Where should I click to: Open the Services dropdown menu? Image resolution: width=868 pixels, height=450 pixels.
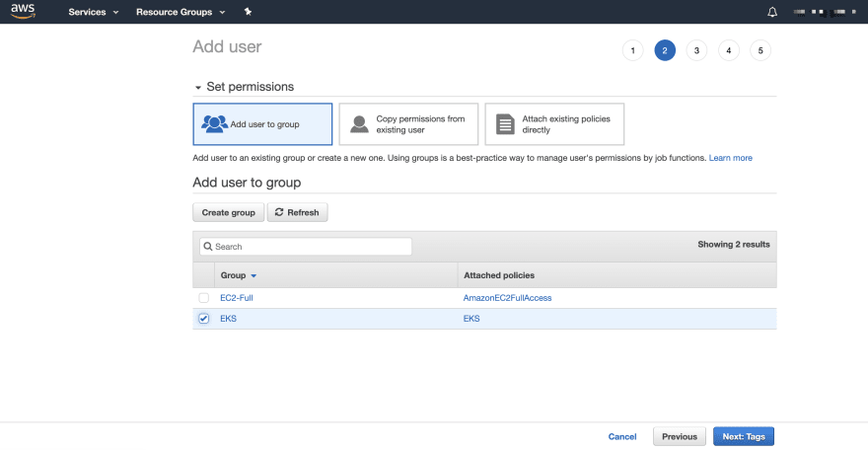93,12
